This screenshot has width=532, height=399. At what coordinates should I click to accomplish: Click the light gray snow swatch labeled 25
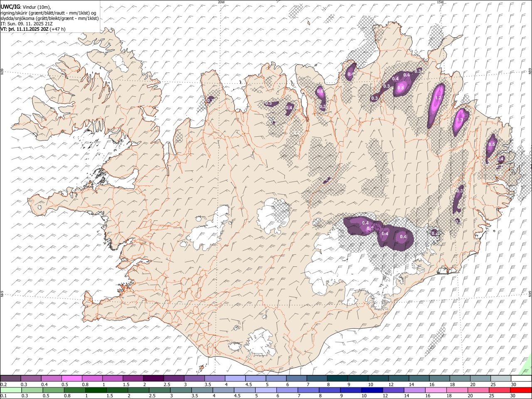pyautogui.click(x=500, y=379)
